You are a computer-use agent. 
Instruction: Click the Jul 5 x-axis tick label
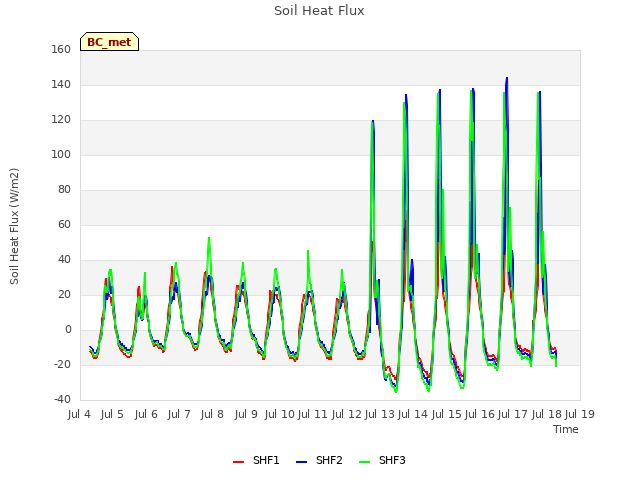tap(112, 414)
